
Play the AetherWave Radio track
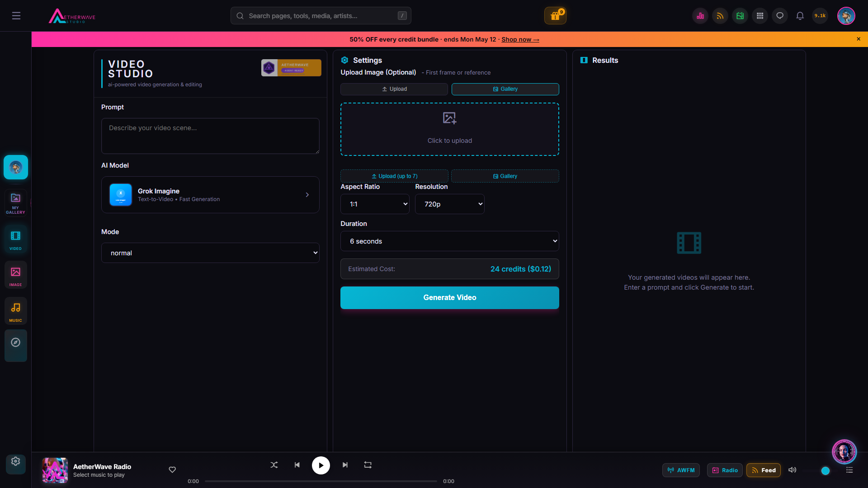click(x=321, y=465)
